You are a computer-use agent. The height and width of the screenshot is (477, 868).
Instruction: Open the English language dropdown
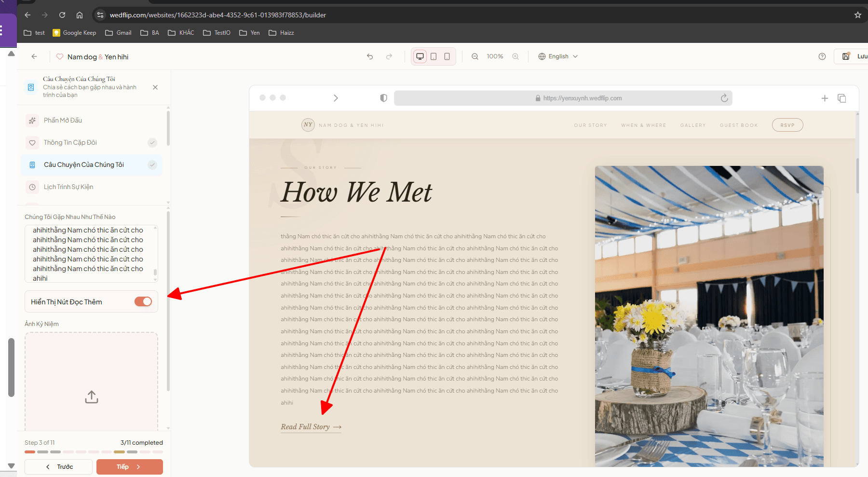point(558,56)
